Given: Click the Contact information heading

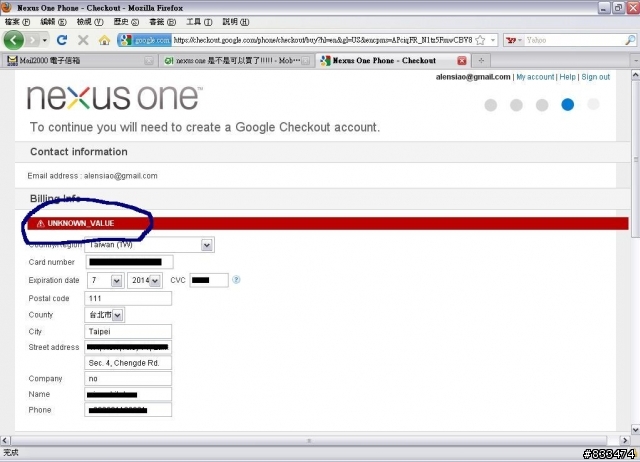Looking at the screenshot, I should (79, 152).
